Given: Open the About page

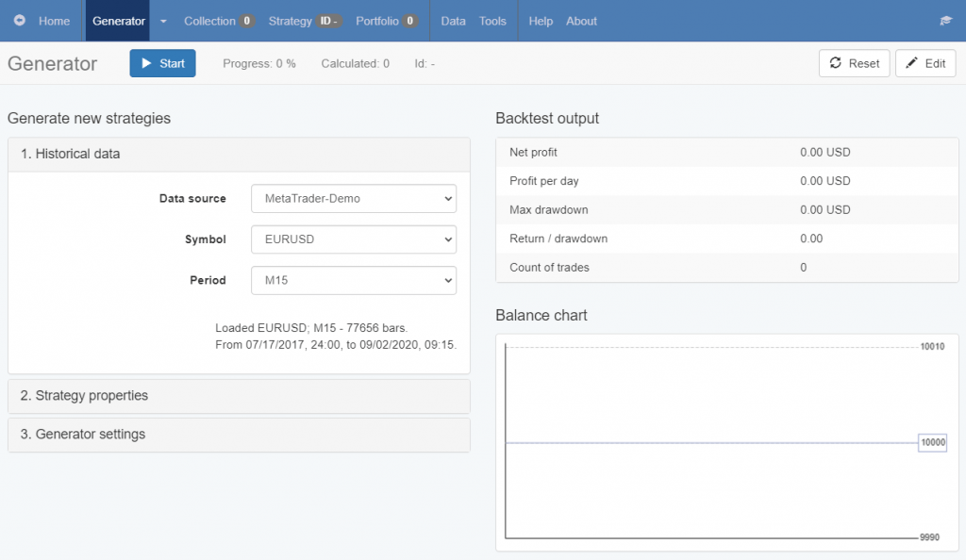Looking at the screenshot, I should [581, 21].
